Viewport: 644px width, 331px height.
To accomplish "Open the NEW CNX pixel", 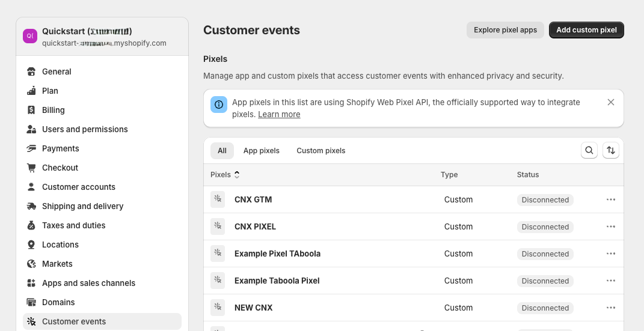I will pos(253,308).
